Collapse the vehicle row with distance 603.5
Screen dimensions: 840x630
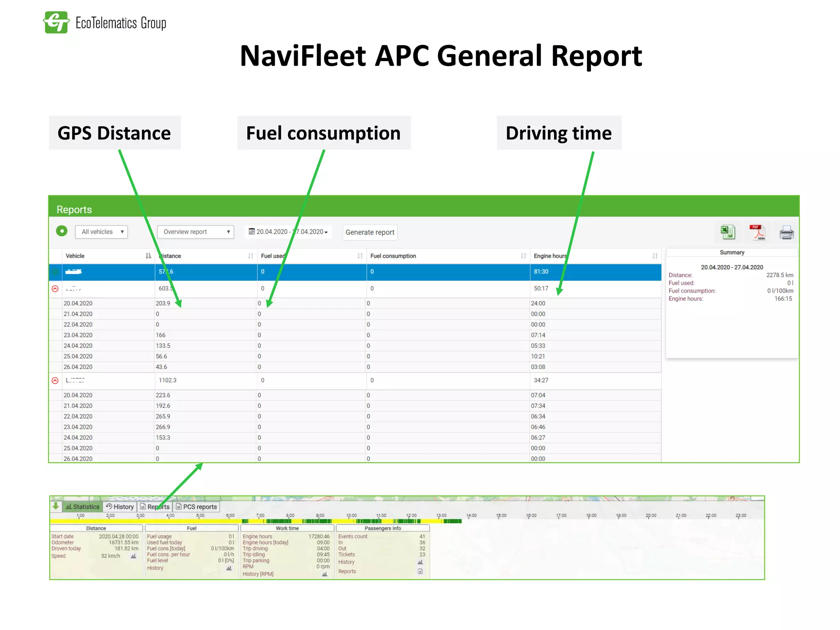point(55,289)
